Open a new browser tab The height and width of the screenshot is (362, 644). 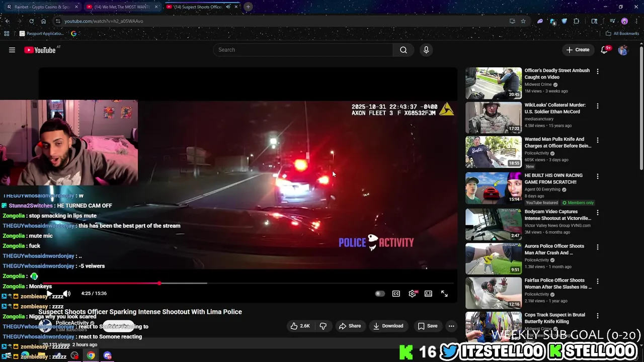(248, 7)
